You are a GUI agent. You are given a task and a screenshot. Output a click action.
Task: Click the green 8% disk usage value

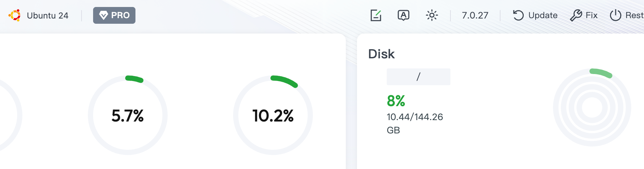(396, 101)
